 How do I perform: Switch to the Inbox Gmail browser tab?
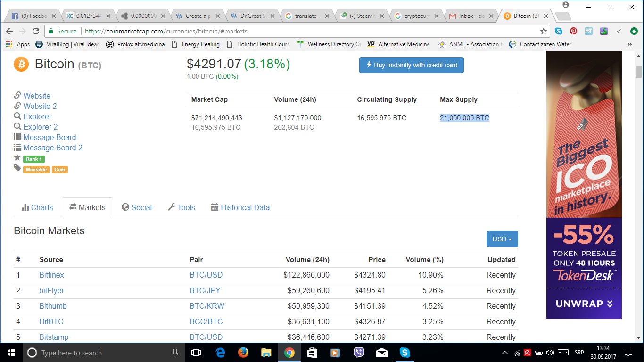click(x=470, y=16)
